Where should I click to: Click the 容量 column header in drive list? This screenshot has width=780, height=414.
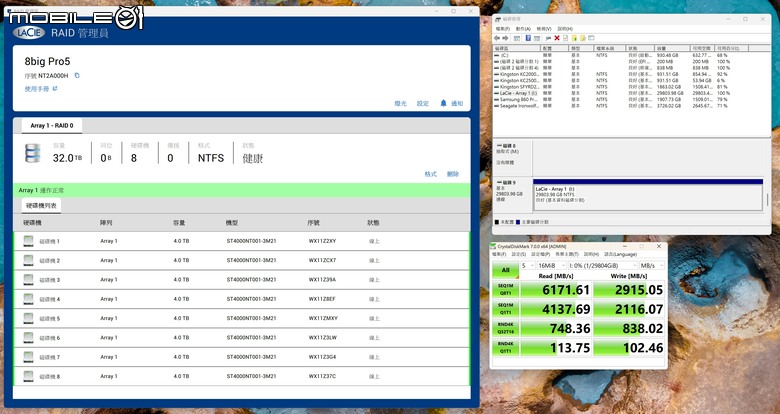[x=179, y=223]
